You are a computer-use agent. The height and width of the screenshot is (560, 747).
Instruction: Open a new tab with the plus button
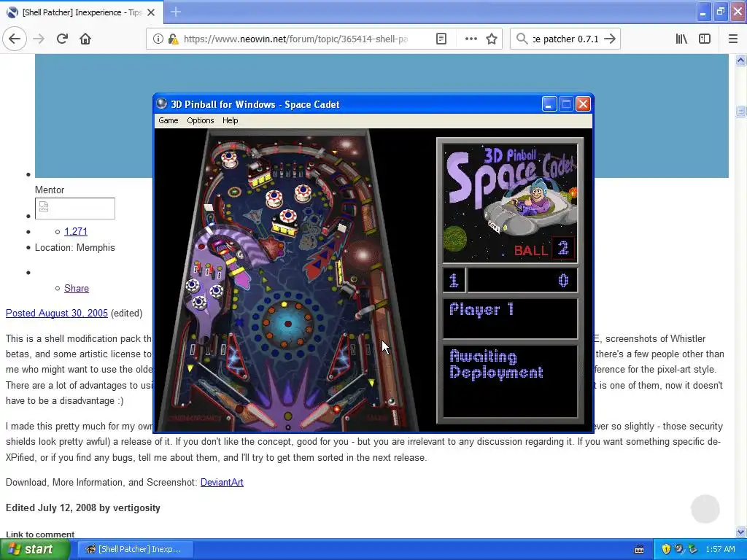tap(175, 12)
